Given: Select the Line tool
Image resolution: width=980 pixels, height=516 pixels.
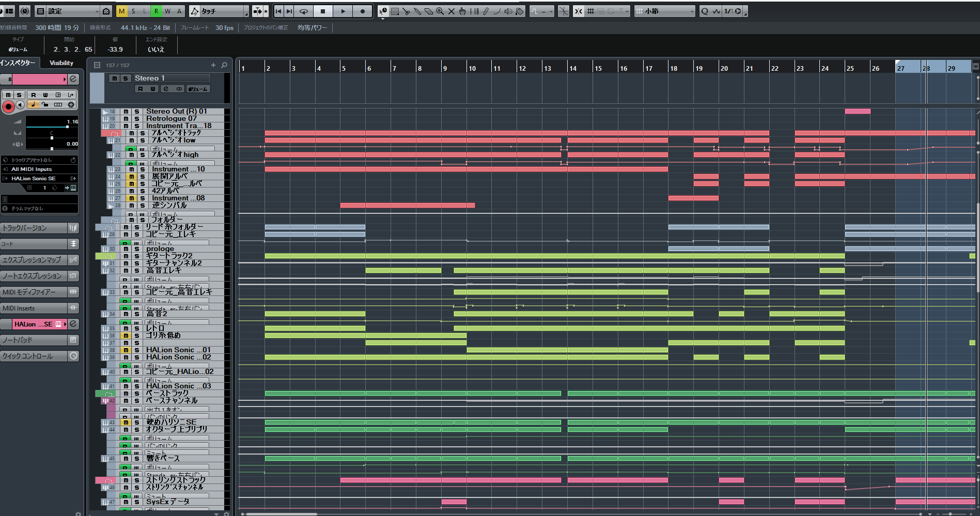Looking at the screenshot, I should 497,11.
